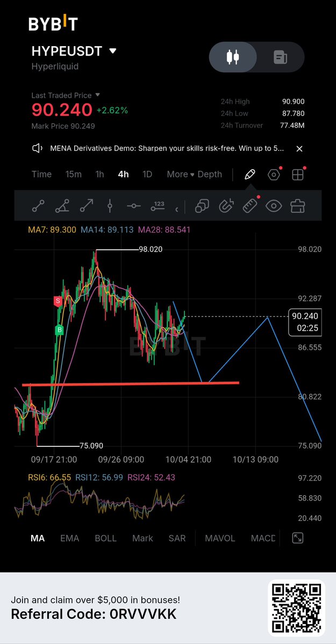Screen dimensions: 336x644
Task: Toggle drawings visibility eye icon
Action: point(274,206)
